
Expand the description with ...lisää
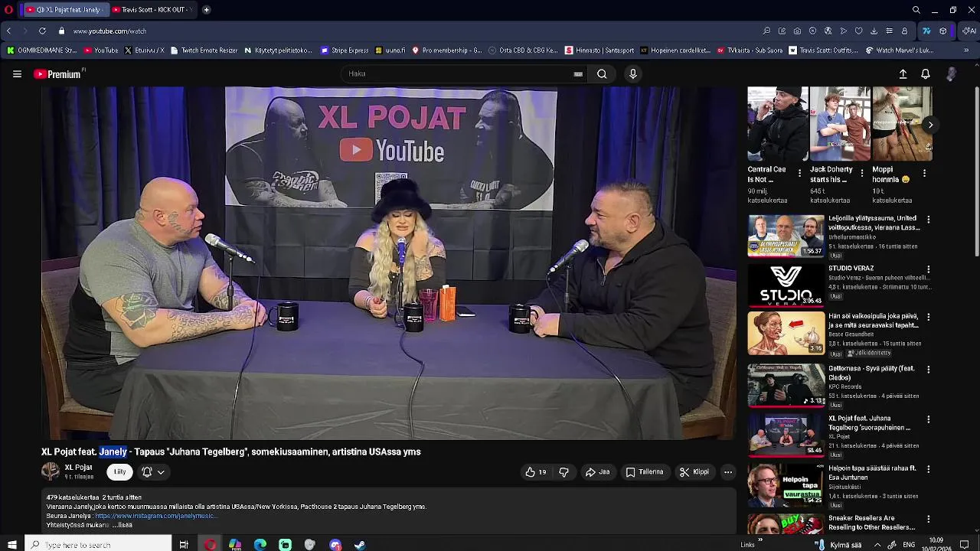(122, 525)
